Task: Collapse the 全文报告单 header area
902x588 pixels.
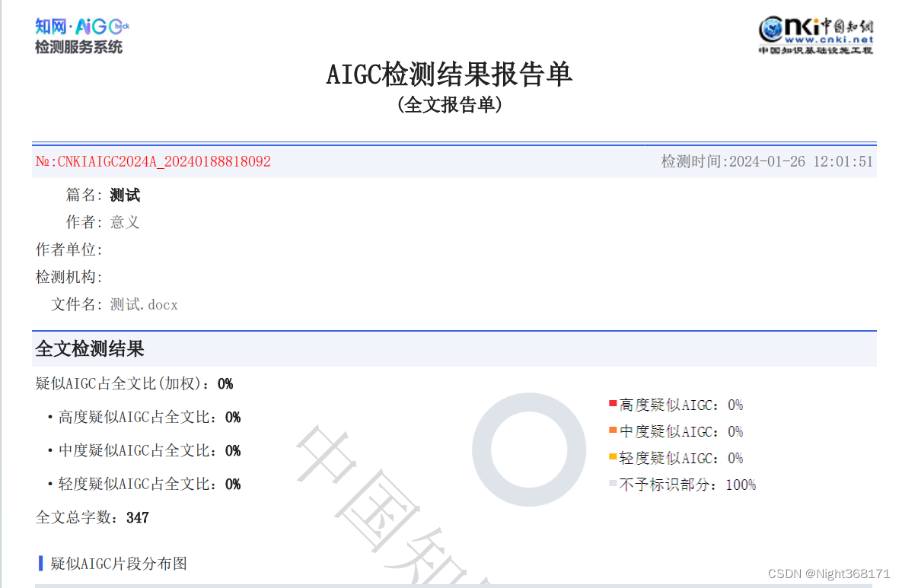Action: [x=451, y=106]
